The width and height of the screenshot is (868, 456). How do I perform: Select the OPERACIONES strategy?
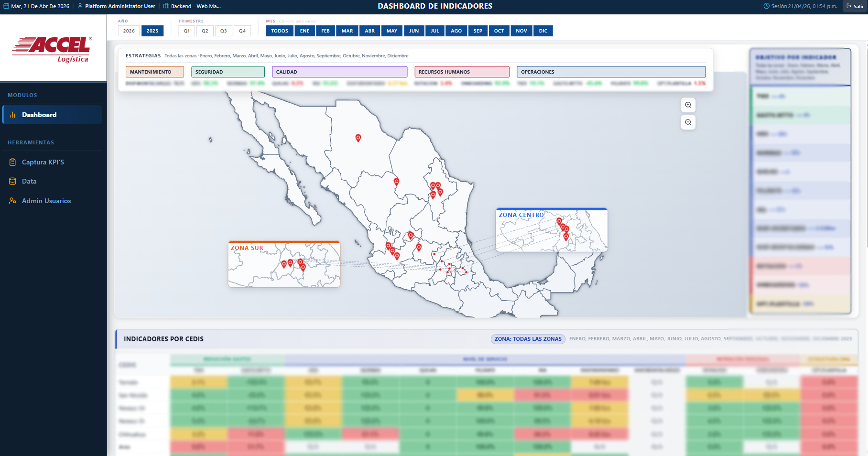click(x=611, y=72)
